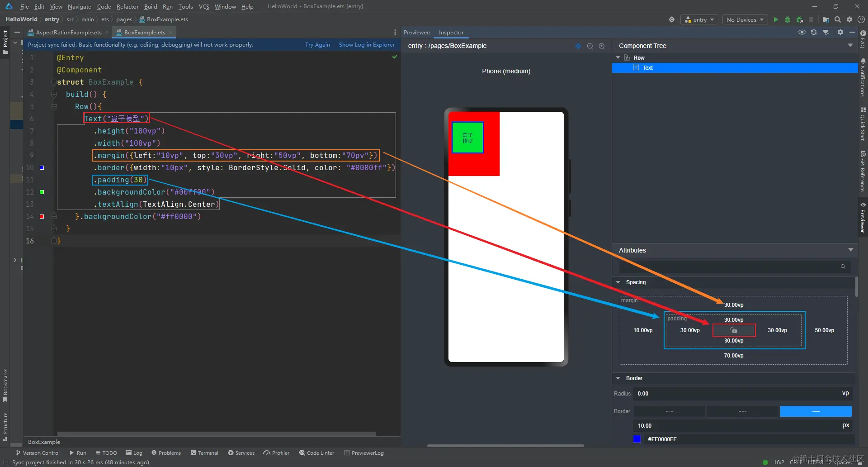Collapse the Row node in Component Tree
Image resolution: width=868 pixels, height=467 pixels.
coord(618,57)
